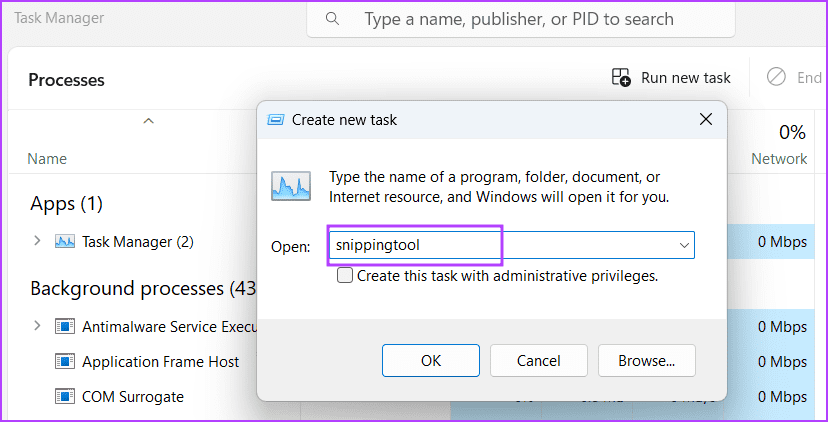The image size is (828, 422).
Task: Click the Task Manager window title text
Action: pyautogui.click(x=59, y=17)
